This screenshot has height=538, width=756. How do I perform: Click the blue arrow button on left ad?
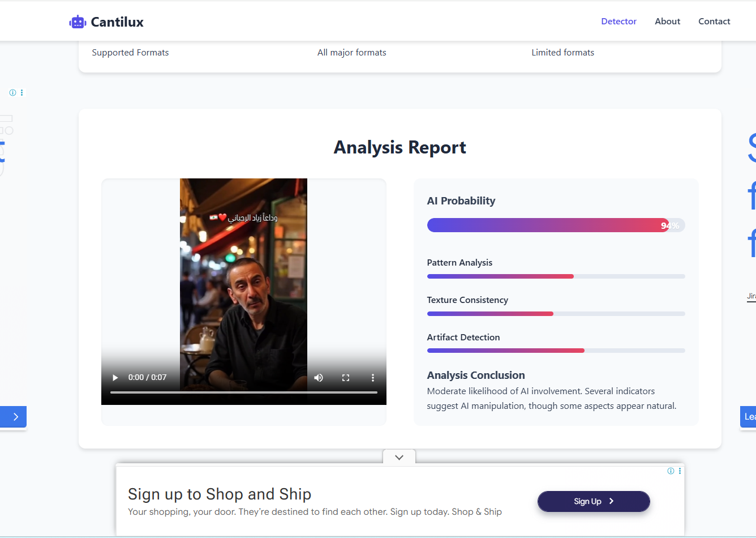coord(14,417)
